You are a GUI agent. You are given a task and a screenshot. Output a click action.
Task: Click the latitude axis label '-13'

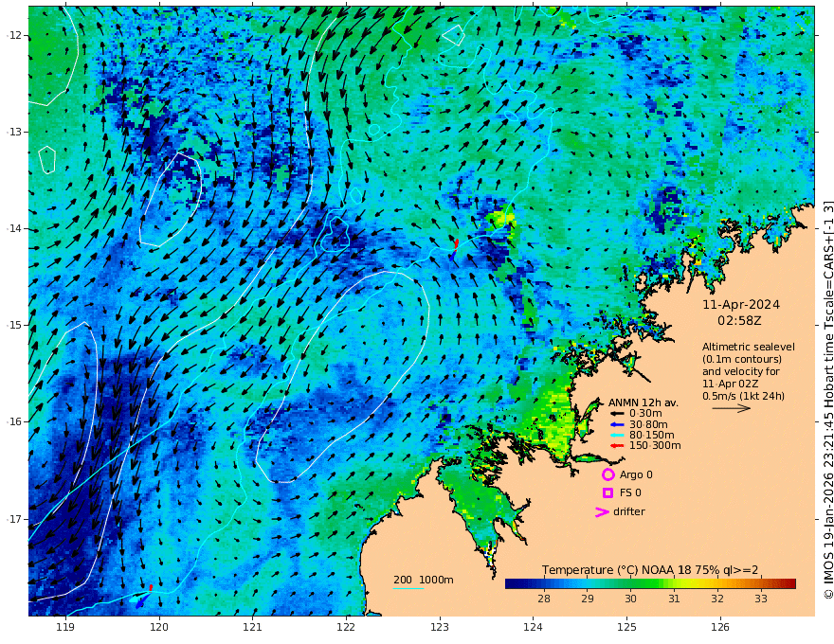14,132
